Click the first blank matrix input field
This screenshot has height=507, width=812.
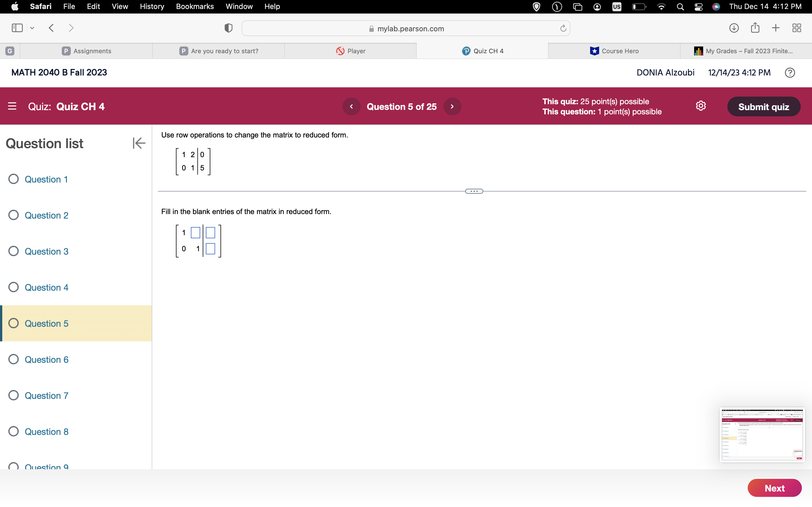click(195, 231)
